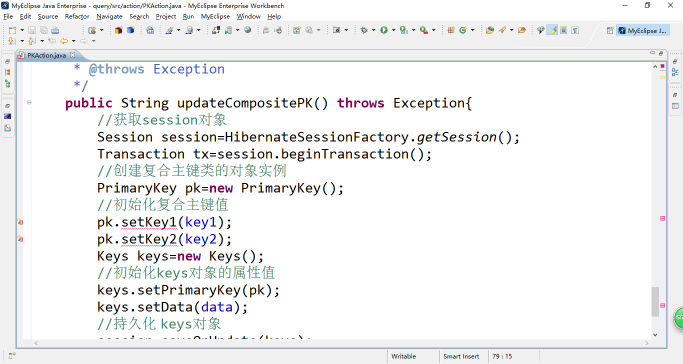Open the Package Explorer fast view icon
683x364 pixels.
tap(7, 72)
